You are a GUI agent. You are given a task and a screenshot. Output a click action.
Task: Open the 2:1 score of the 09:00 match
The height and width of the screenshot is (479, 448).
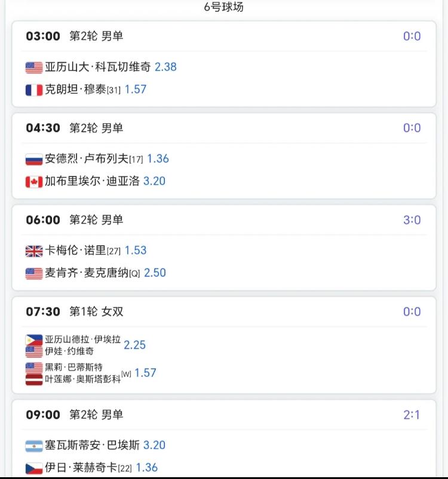412,415
